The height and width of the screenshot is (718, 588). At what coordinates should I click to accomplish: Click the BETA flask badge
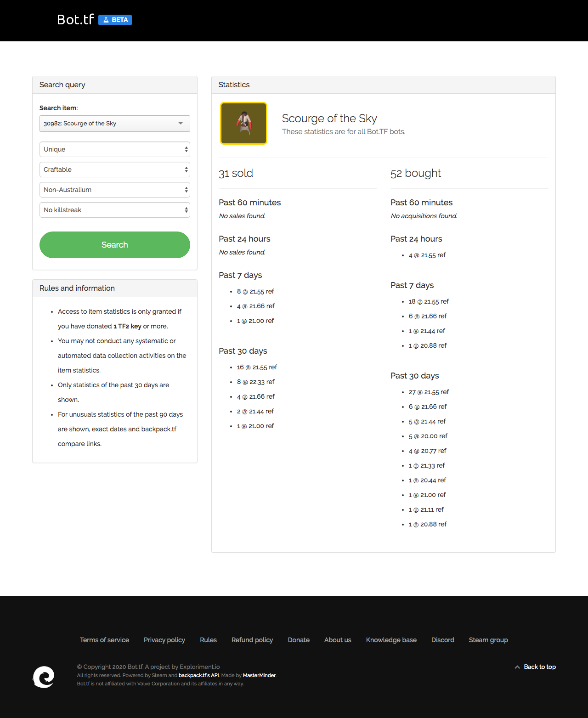115,20
